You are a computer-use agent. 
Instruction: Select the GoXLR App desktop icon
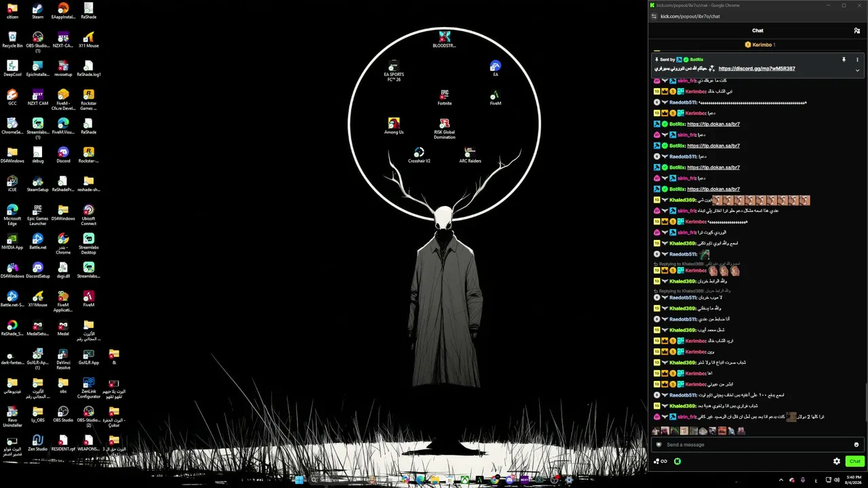click(88, 357)
